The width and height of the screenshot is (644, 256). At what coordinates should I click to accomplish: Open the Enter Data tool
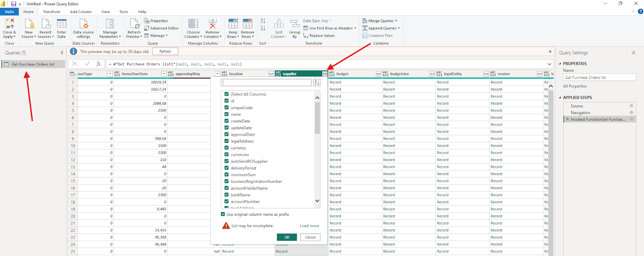[62, 24]
